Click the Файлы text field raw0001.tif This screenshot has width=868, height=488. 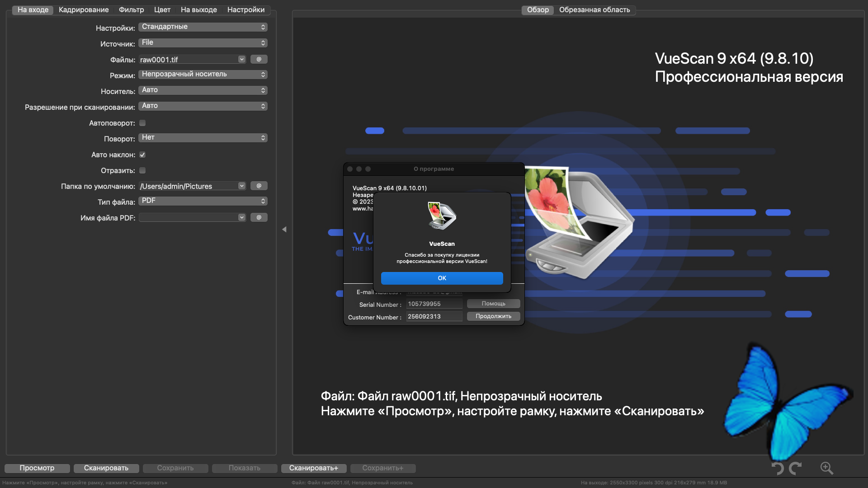189,60
